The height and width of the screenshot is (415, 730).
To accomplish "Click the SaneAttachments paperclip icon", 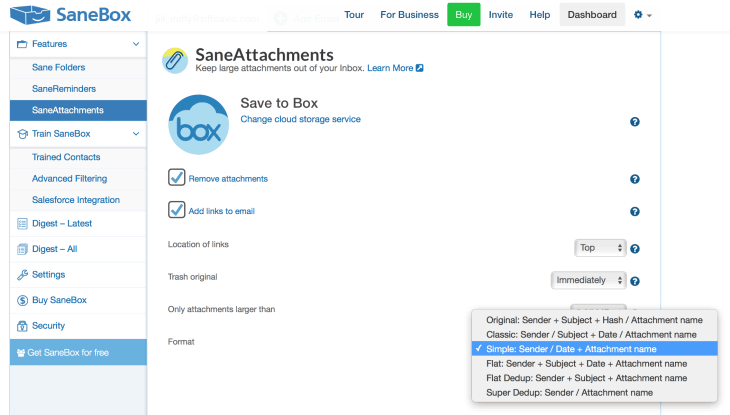I will tap(176, 61).
